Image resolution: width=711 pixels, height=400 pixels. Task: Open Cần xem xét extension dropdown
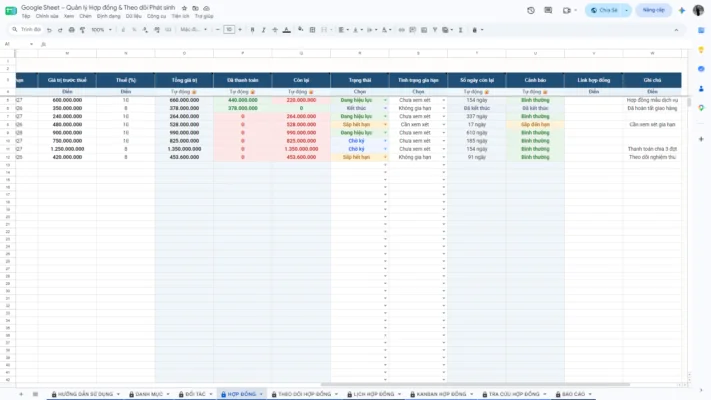click(x=443, y=125)
